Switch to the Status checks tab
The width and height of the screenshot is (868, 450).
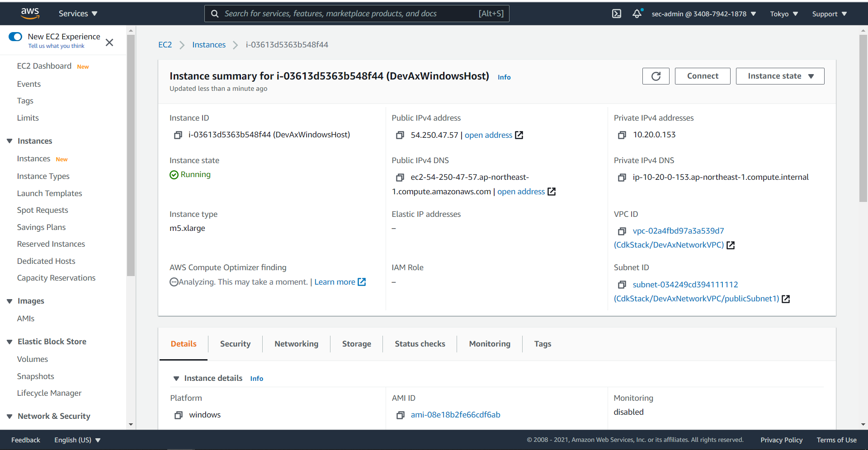(x=420, y=344)
